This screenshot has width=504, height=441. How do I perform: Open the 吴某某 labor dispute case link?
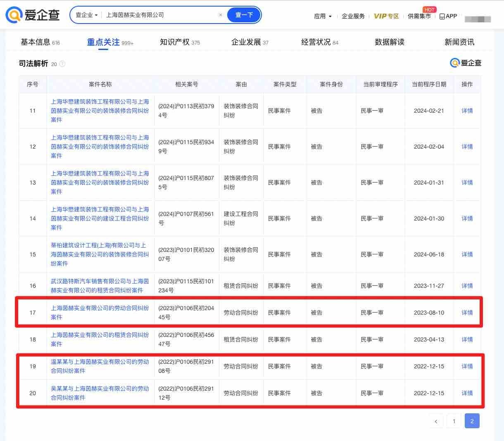coord(100,393)
